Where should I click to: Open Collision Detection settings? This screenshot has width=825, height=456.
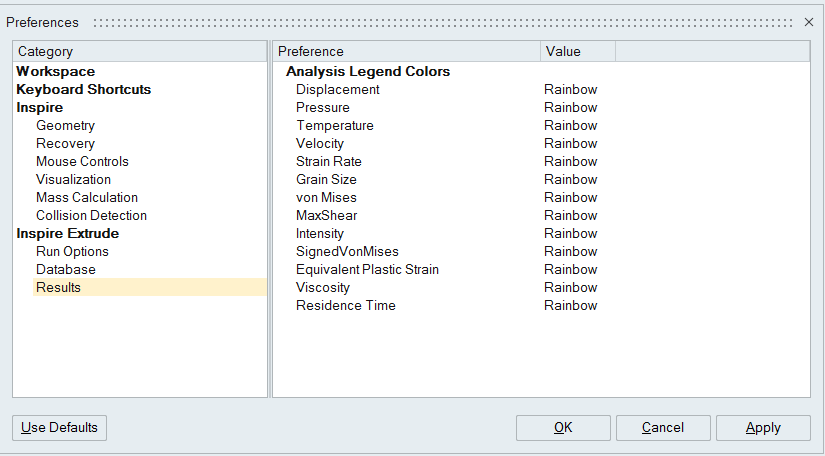coord(91,216)
